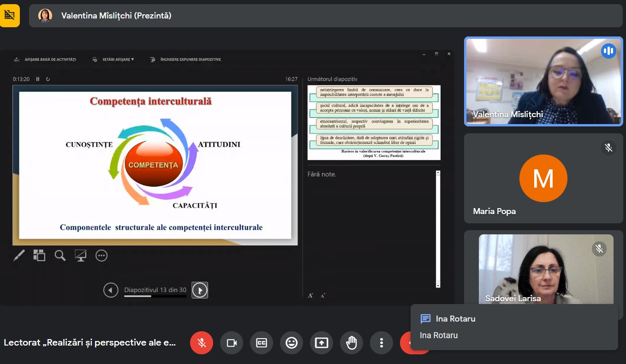Open the three-dot more options menu
The height and width of the screenshot is (364, 626).
382,343
